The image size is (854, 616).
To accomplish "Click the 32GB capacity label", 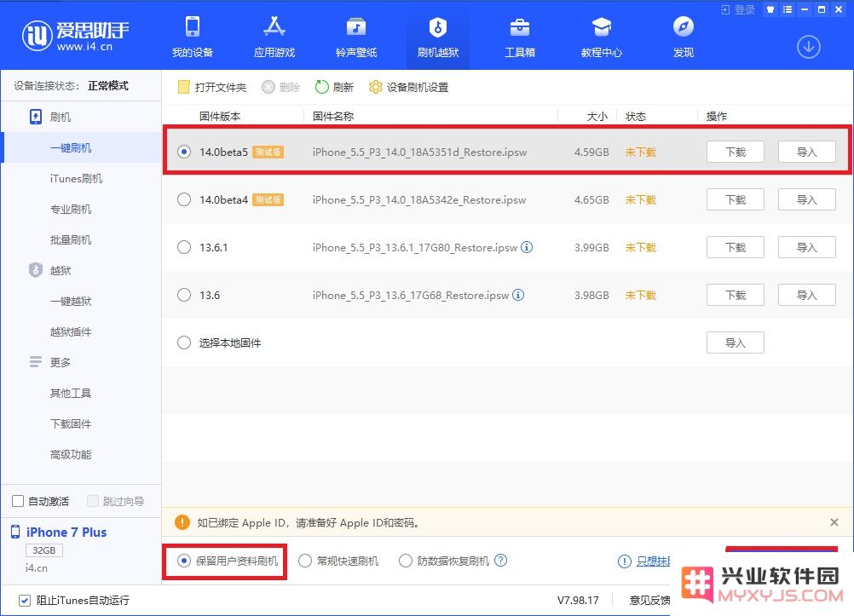I will point(44,550).
